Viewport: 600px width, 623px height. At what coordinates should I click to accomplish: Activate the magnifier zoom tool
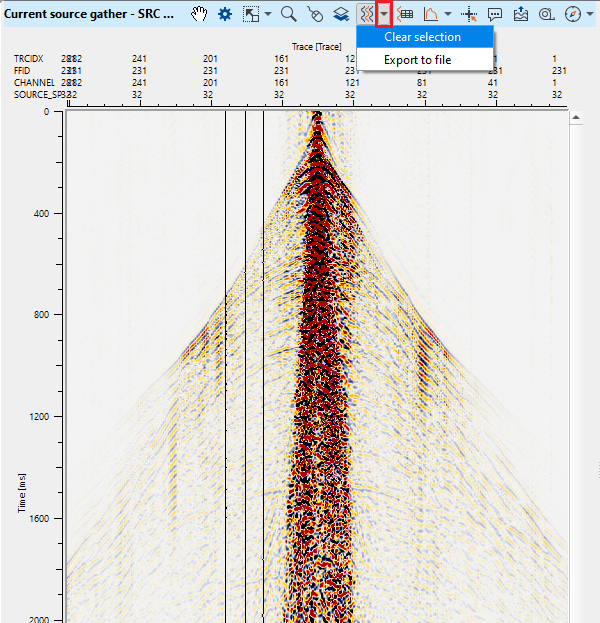click(288, 14)
